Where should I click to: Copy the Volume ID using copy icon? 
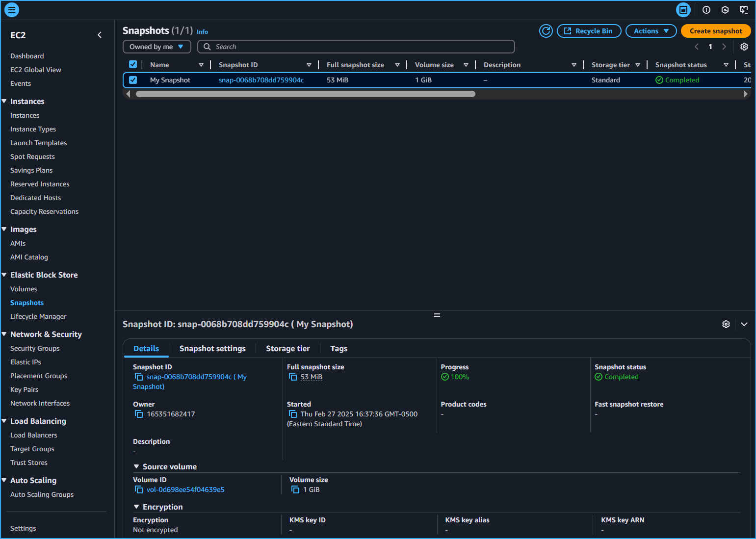pos(139,489)
